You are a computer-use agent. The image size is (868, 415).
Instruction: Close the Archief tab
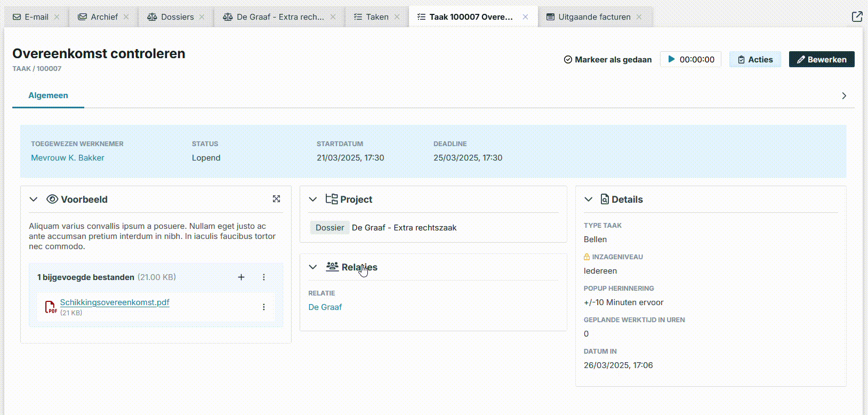coord(126,17)
